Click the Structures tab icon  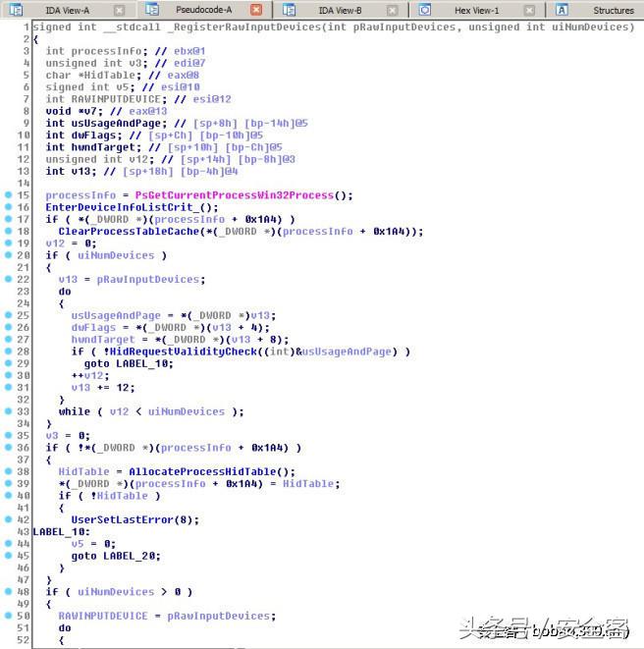click(x=562, y=10)
